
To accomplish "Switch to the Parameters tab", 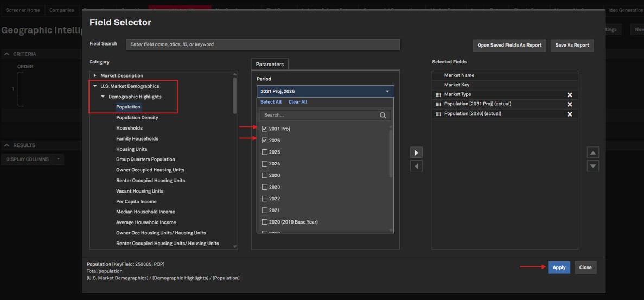I will [270, 64].
